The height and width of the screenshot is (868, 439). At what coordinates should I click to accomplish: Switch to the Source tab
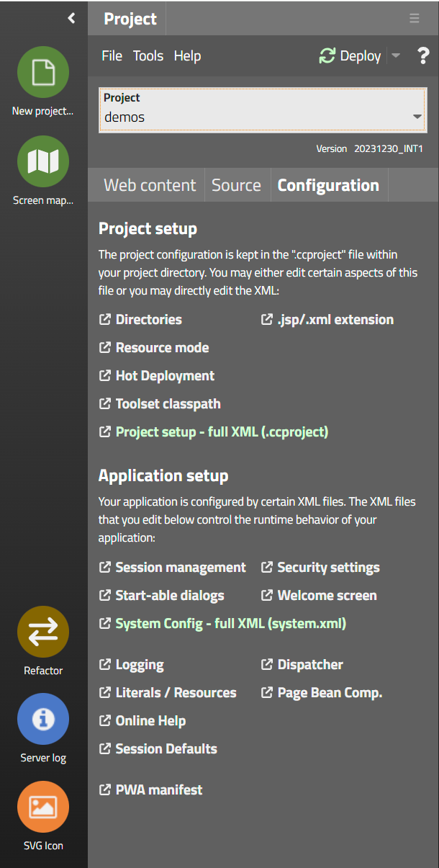(236, 185)
